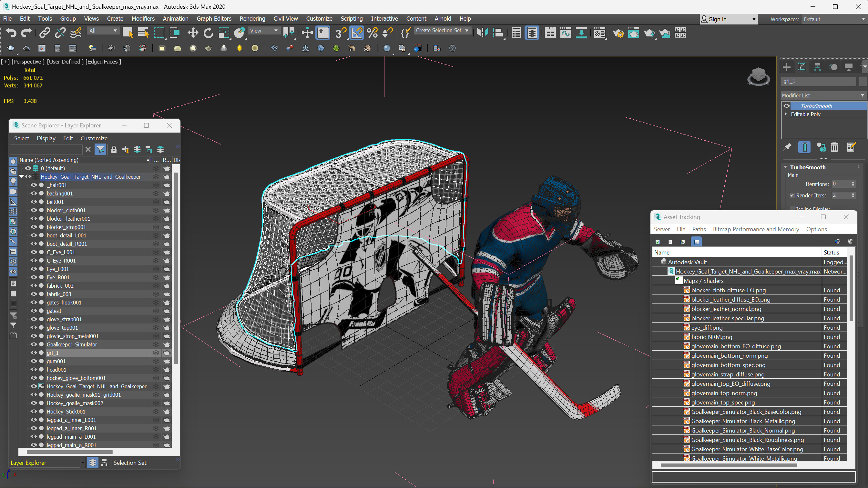Toggle visibility of gri_1 object
868x488 pixels.
pyautogui.click(x=34, y=353)
